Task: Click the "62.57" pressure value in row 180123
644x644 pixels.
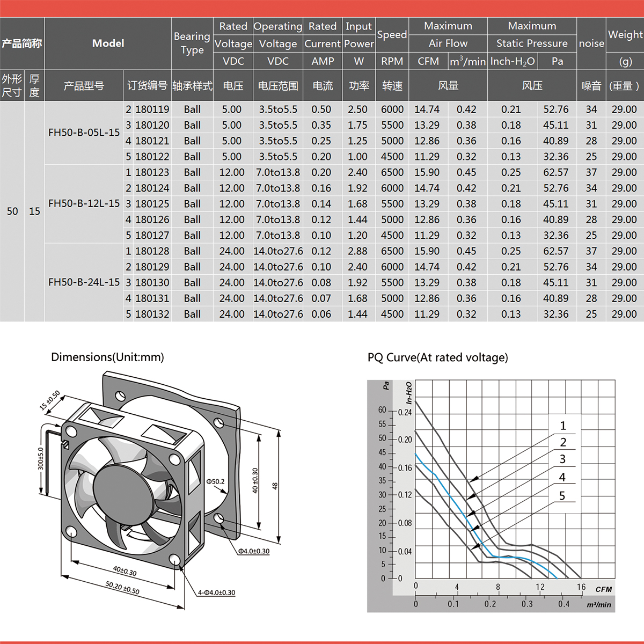Action: [556, 172]
